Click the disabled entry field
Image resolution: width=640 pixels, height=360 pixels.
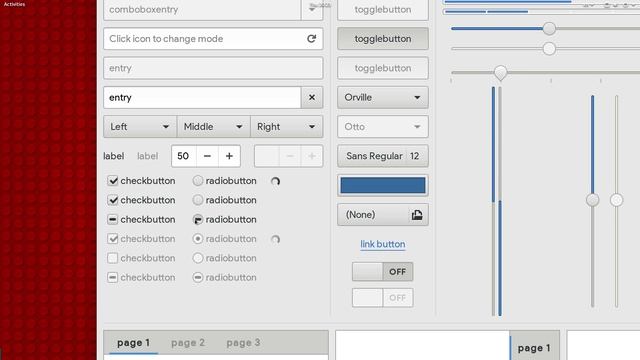click(x=213, y=68)
